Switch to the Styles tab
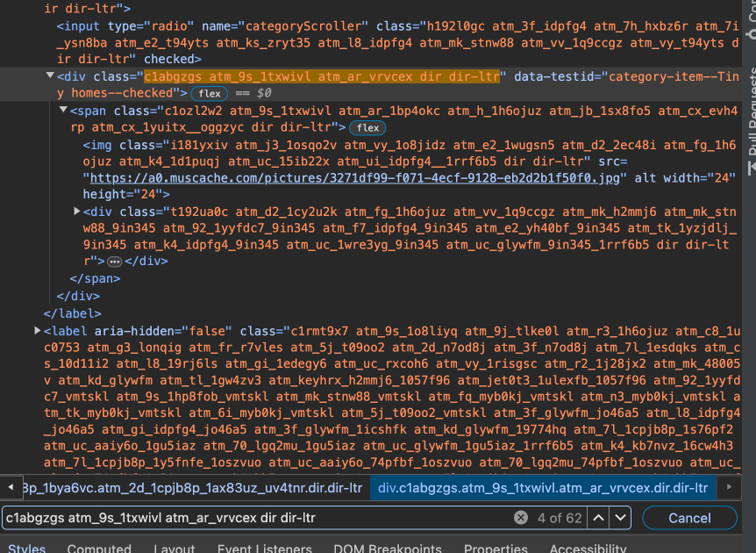The height and width of the screenshot is (553, 756). 27,549
